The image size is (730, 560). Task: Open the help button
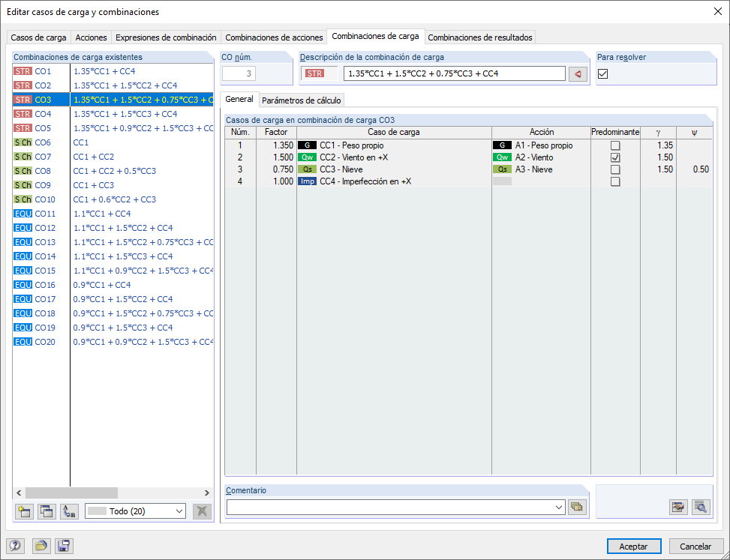click(15, 546)
